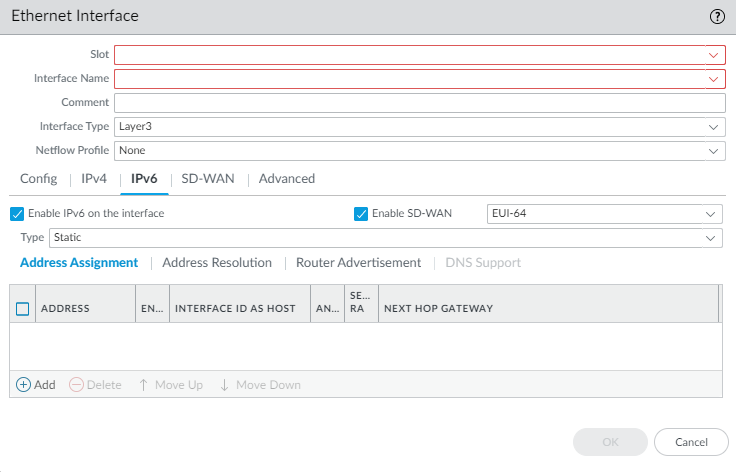
Task: Open the Slot dropdown
Action: [x=714, y=55]
